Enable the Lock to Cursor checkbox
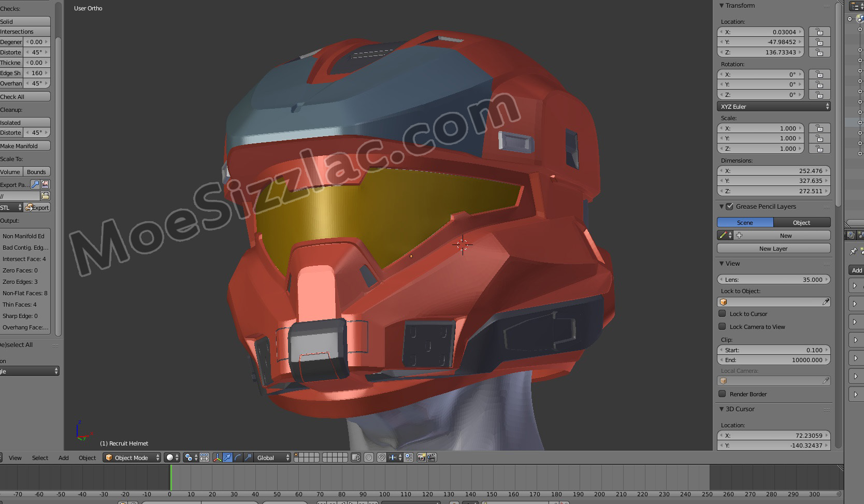The height and width of the screenshot is (504, 864). click(722, 313)
